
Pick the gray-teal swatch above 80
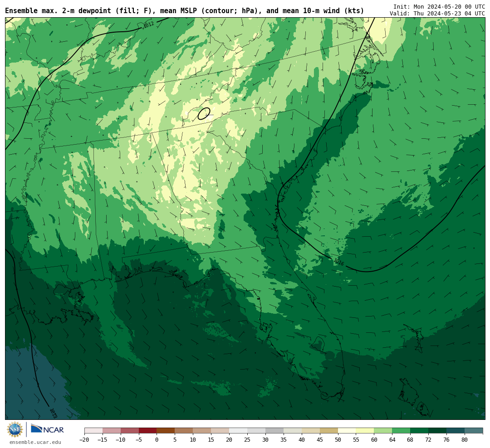474,431
